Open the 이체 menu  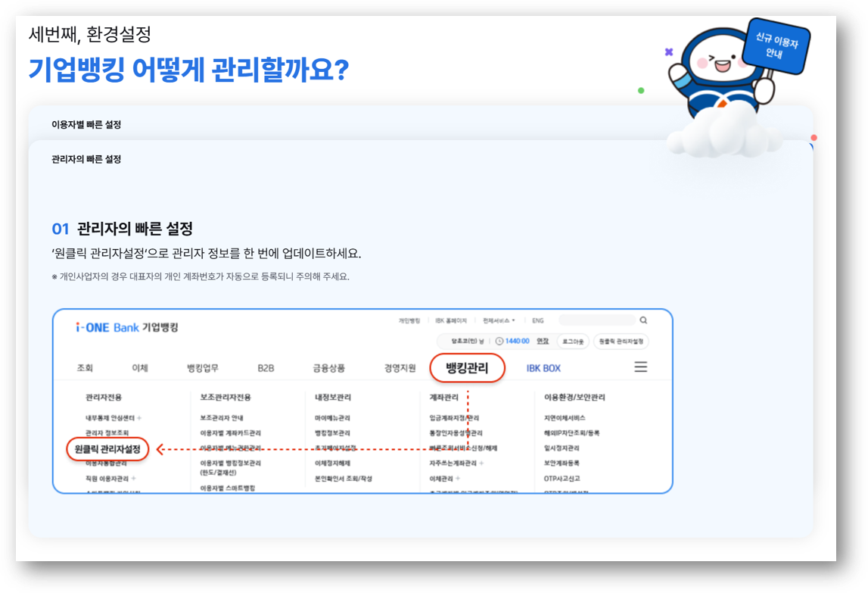click(140, 368)
